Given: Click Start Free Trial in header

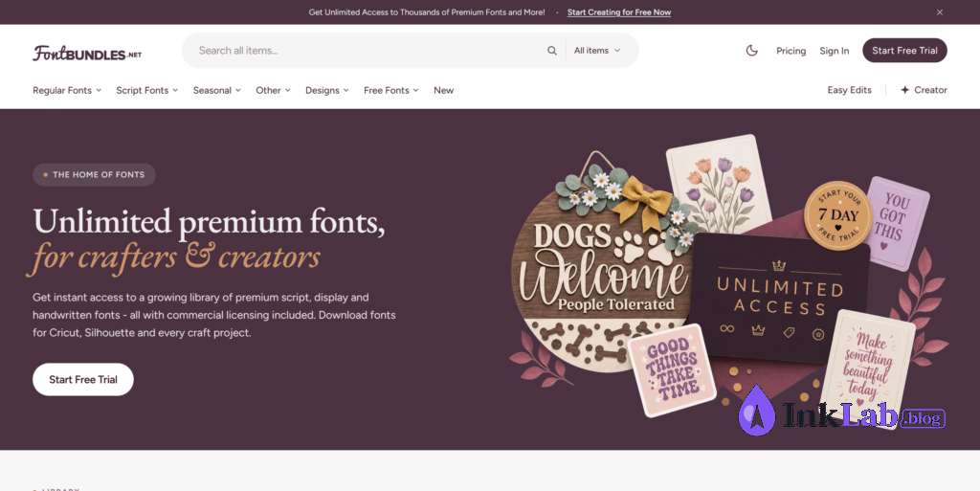Looking at the screenshot, I should coord(904,51).
